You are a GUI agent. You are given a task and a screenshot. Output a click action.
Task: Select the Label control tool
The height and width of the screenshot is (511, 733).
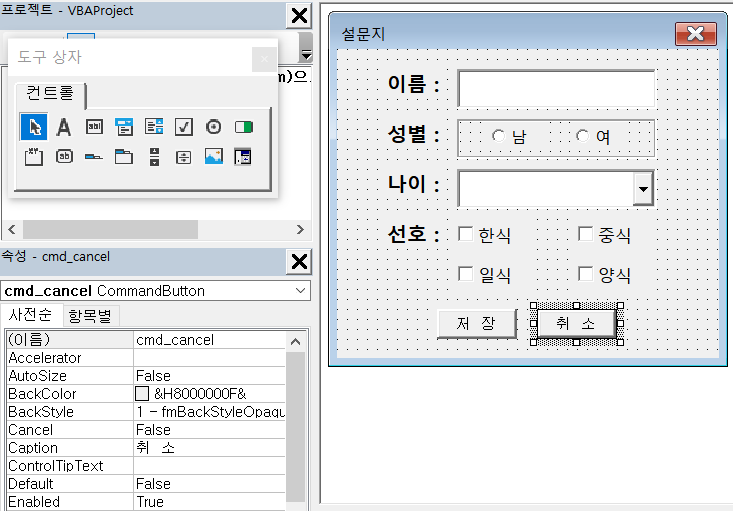pos(64,127)
